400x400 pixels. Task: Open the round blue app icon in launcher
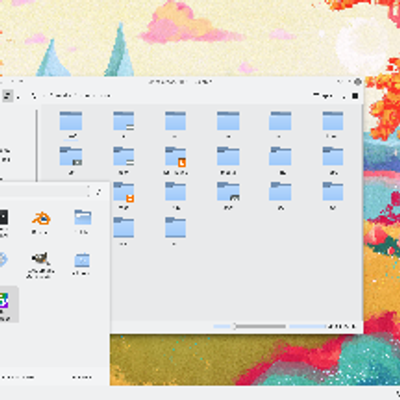(3, 260)
